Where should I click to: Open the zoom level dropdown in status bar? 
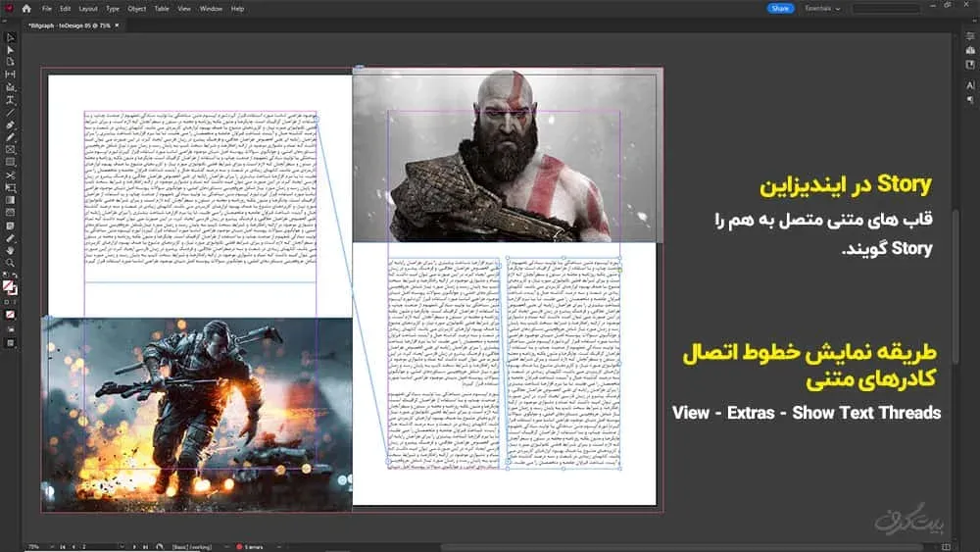pos(51,546)
